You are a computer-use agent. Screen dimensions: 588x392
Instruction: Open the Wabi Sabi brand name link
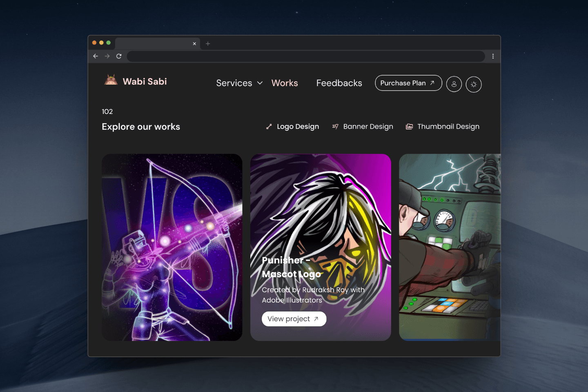pos(145,82)
